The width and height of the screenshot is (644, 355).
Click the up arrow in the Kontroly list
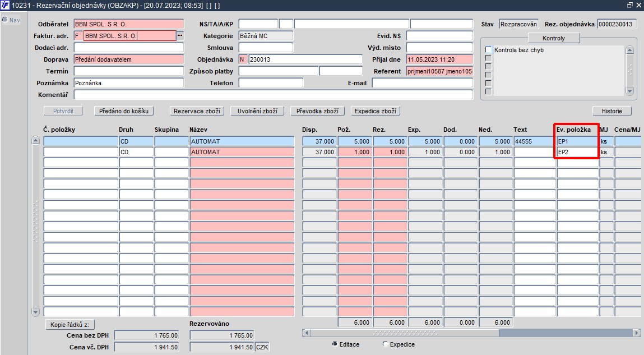tap(629, 50)
